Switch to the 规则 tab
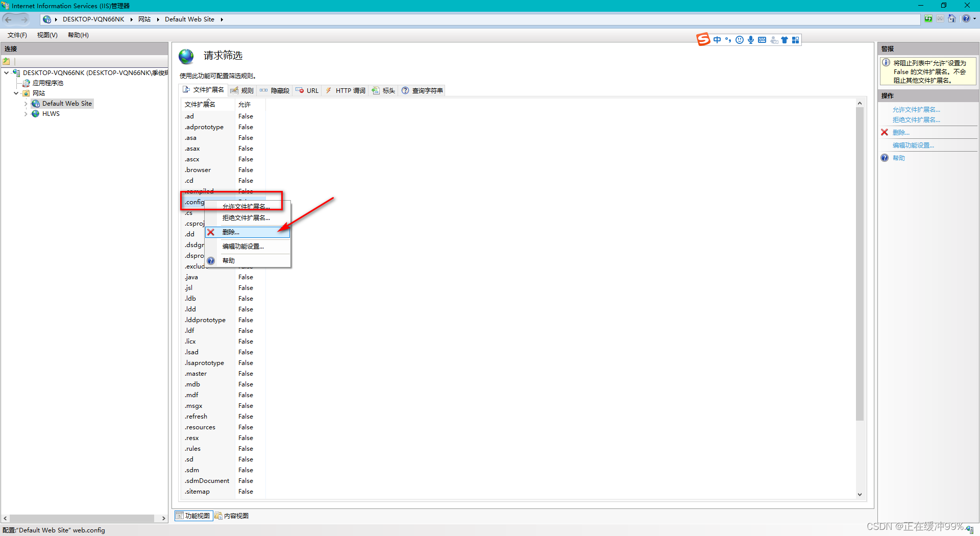The width and height of the screenshot is (980, 536). [242, 90]
